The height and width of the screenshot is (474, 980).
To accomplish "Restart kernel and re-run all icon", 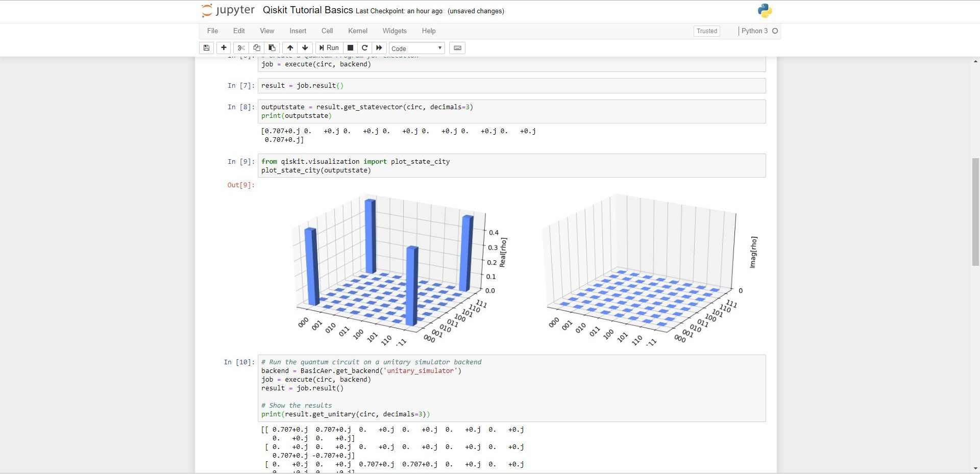I will (379, 48).
